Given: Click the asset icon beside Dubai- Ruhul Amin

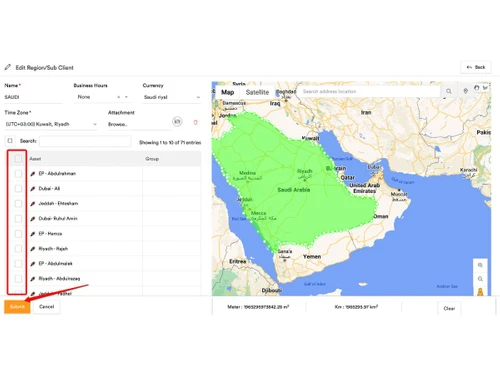Looking at the screenshot, I should pyautogui.click(x=33, y=219).
